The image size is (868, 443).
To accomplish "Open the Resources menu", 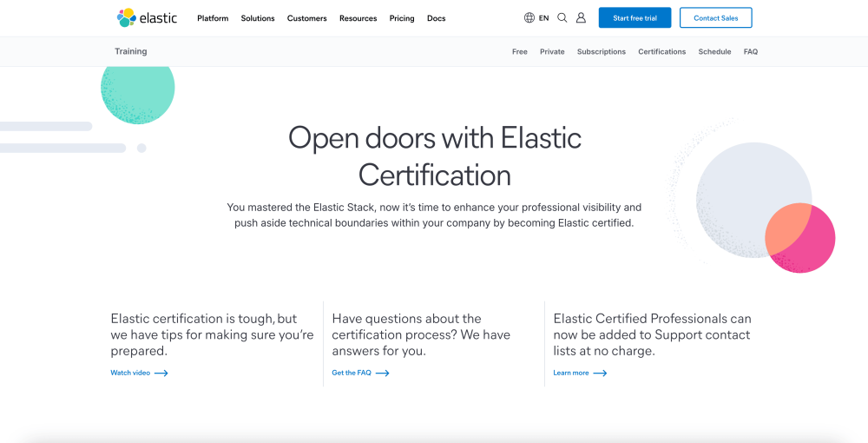I will coord(358,18).
